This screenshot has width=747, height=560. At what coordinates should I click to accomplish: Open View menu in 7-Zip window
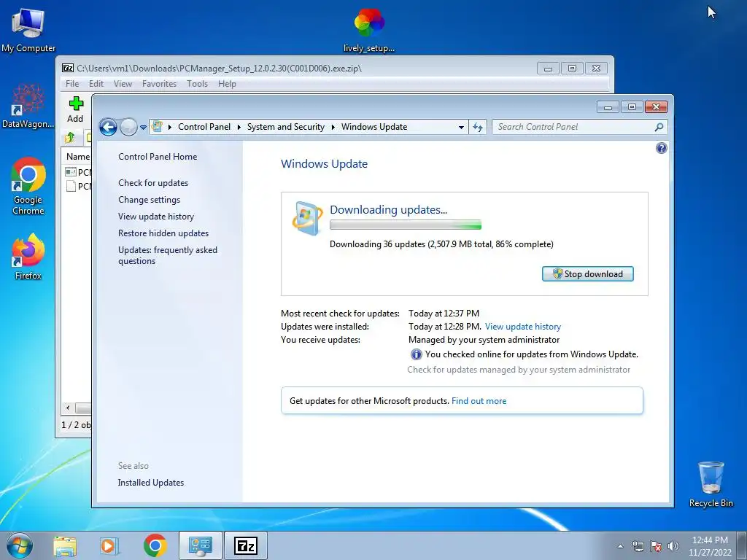[123, 84]
